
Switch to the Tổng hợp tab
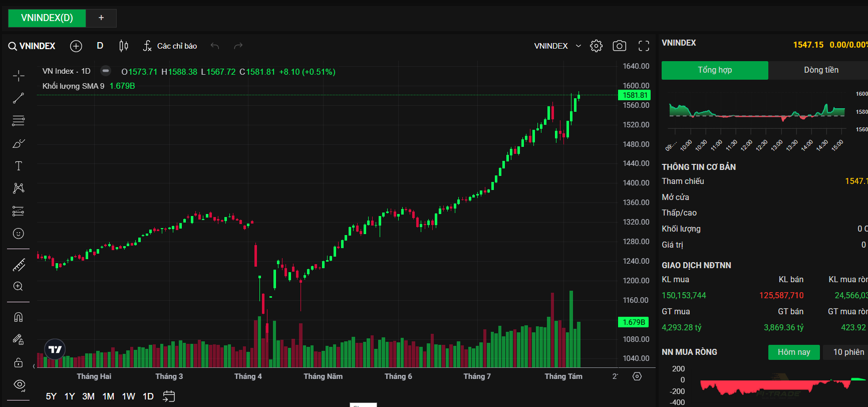coord(715,70)
